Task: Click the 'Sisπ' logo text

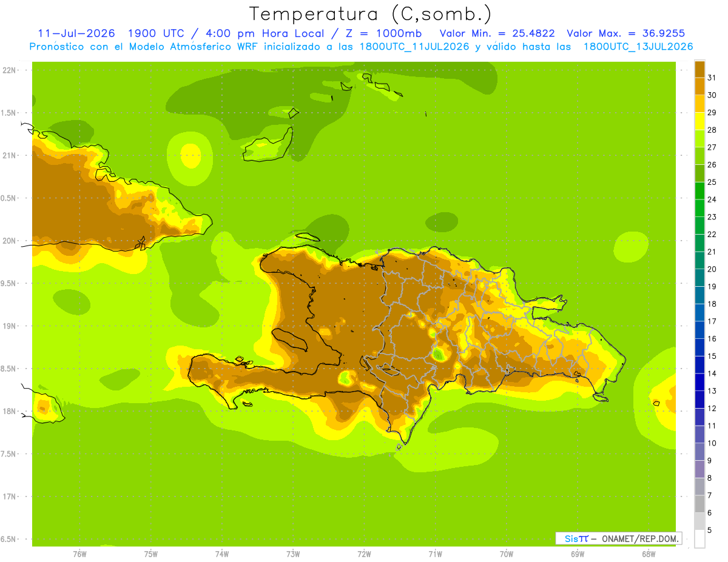Action: 576,538
